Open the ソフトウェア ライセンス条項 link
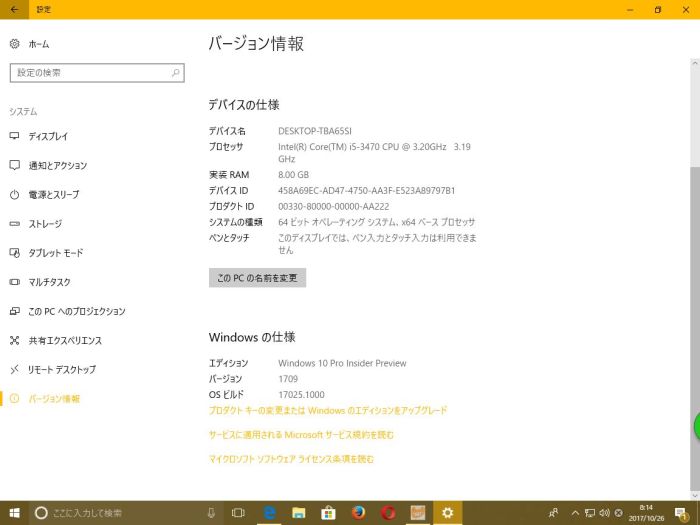The width and height of the screenshot is (700, 525). (x=291, y=459)
